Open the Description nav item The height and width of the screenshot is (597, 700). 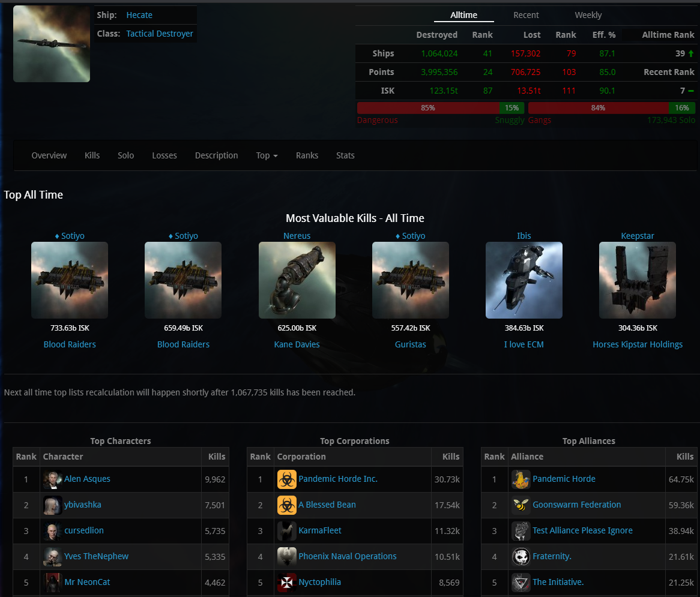(x=217, y=156)
